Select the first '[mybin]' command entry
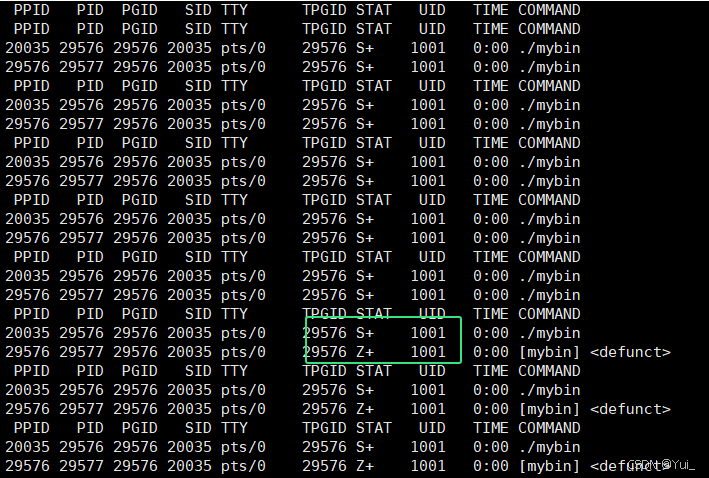Image resolution: width=709 pixels, height=478 pixels. point(549,352)
